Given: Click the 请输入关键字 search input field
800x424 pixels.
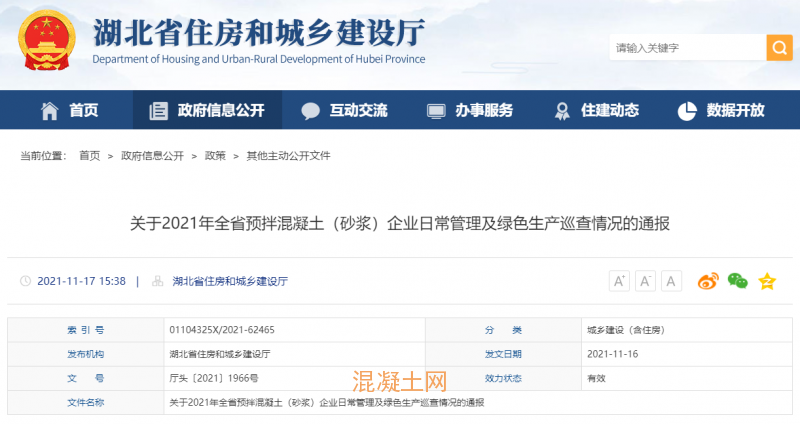Looking at the screenshot, I should [x=686, y=47].
